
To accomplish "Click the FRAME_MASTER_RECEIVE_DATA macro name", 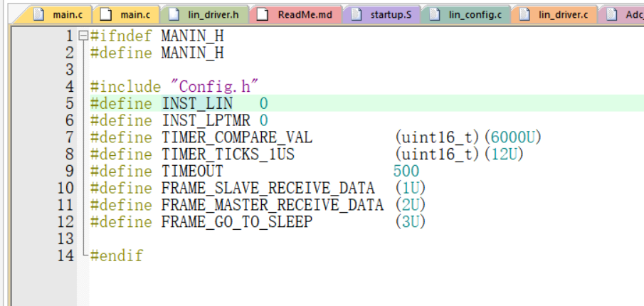I will point(273,204).
